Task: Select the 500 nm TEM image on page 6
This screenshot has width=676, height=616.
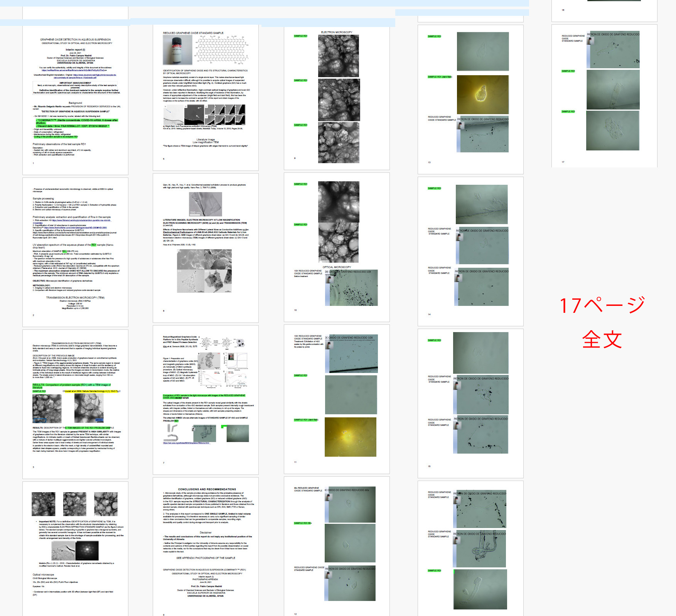Action: tap(205, 204)
